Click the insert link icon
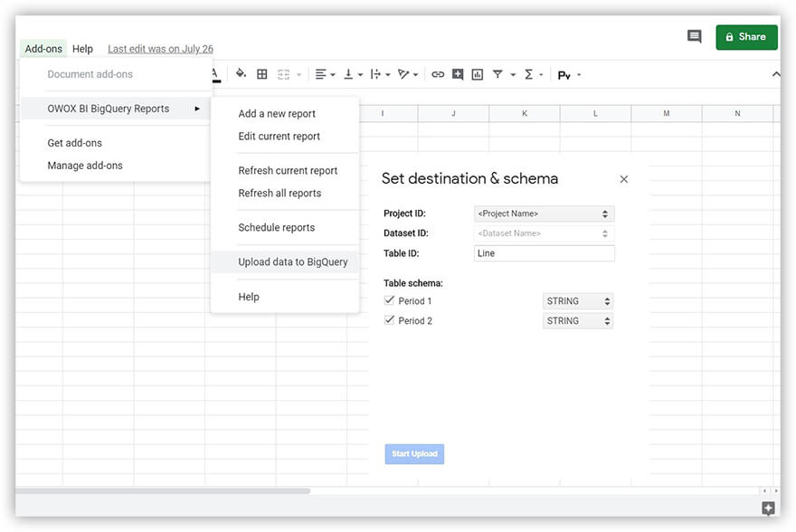The width and height of the screenshot is (796, 532). coord(438,74)
